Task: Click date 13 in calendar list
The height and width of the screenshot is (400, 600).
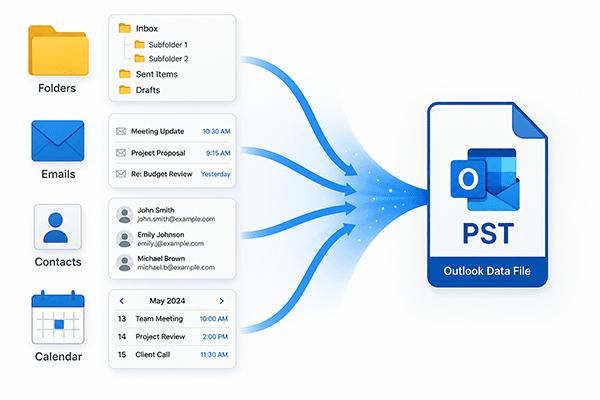Action: (122, 319)
